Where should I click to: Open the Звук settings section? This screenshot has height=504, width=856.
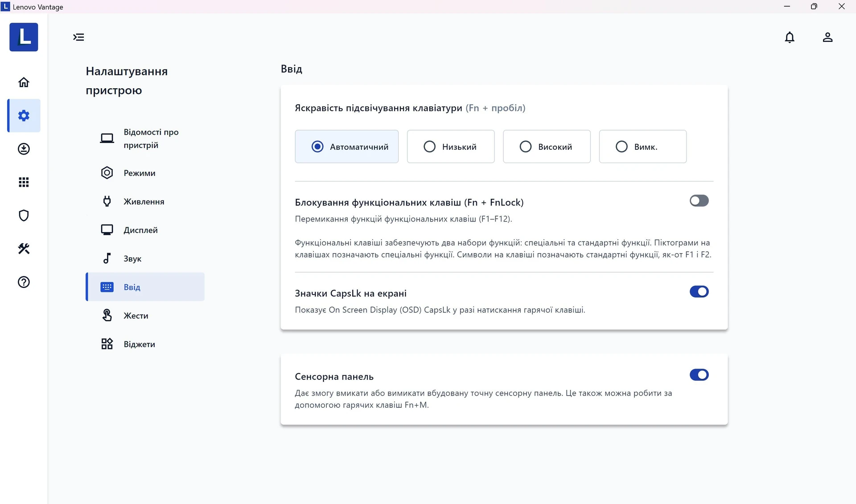(x=145, y=258)
